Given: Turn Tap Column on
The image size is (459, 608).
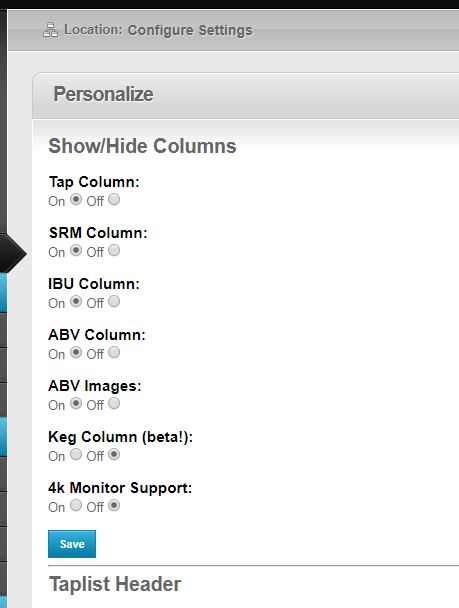Looking at the screenshot, I should (x=76, y=200).
